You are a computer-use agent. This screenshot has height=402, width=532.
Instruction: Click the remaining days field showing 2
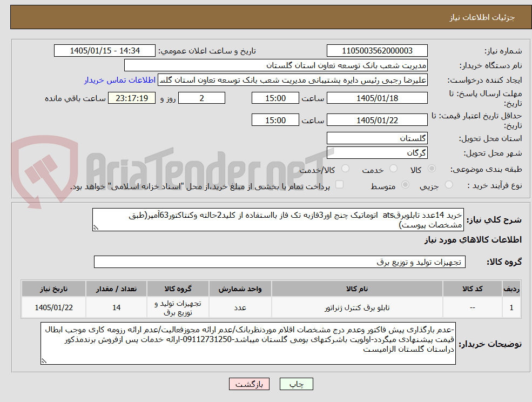click(201, 98)
